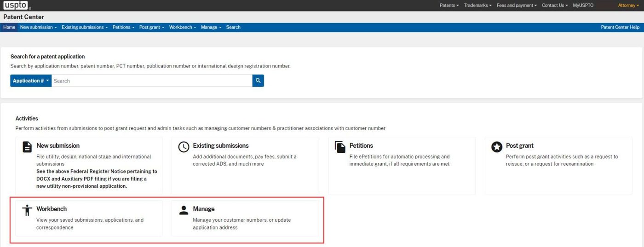644x247 pixels.
Task: Select the Home navigation tab
Action: (9, 27)
